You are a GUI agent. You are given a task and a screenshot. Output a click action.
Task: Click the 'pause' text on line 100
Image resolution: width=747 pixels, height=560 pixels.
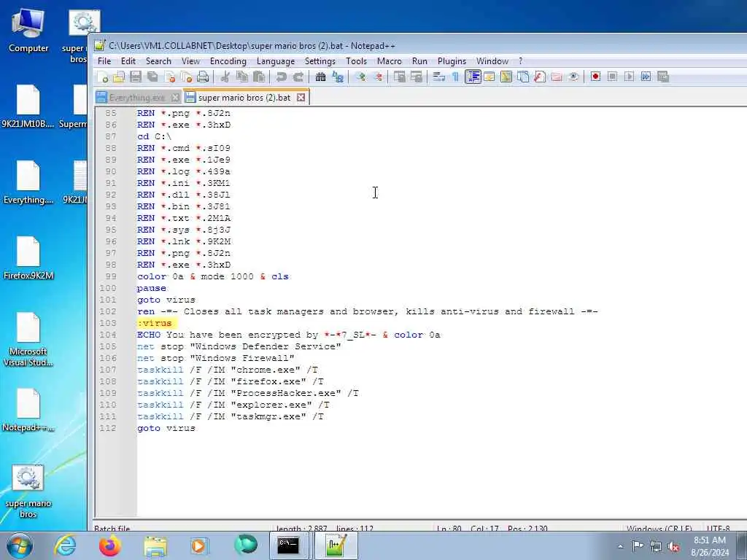point(152,288)
